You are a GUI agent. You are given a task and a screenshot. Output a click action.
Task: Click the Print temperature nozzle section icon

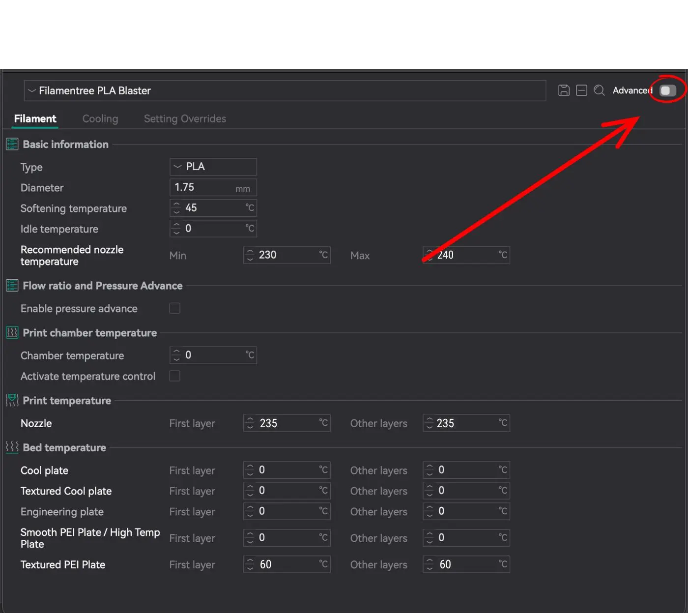point(12,400)
